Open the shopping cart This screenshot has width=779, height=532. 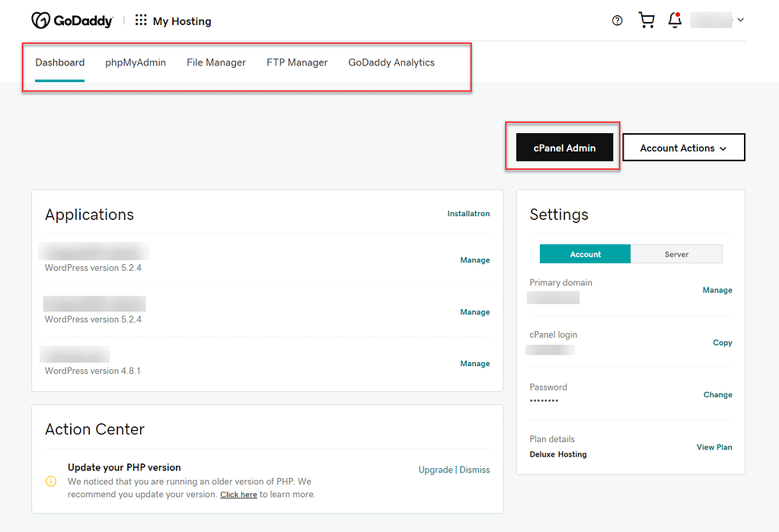point(647,21)
